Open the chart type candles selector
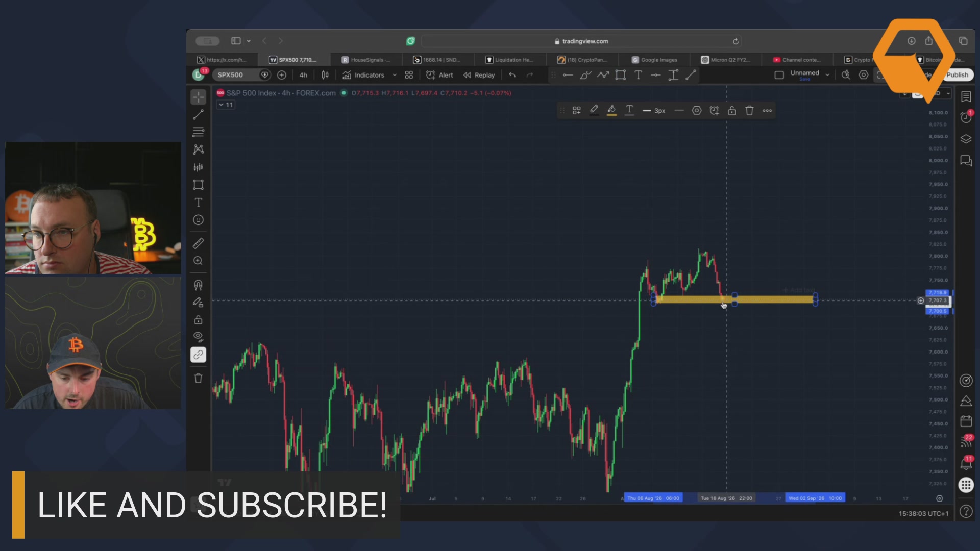This screenshot has height=551, width=980. click(325, 75)
